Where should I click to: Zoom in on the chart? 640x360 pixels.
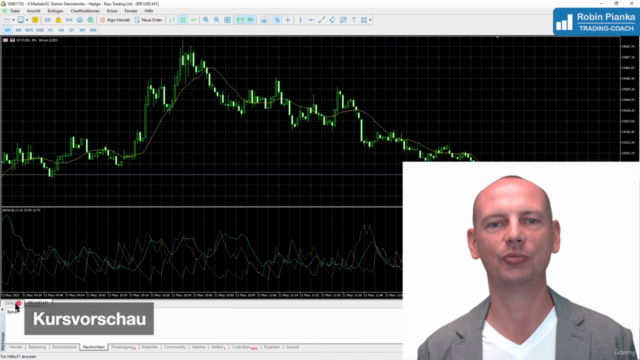[x=206, y=20]
